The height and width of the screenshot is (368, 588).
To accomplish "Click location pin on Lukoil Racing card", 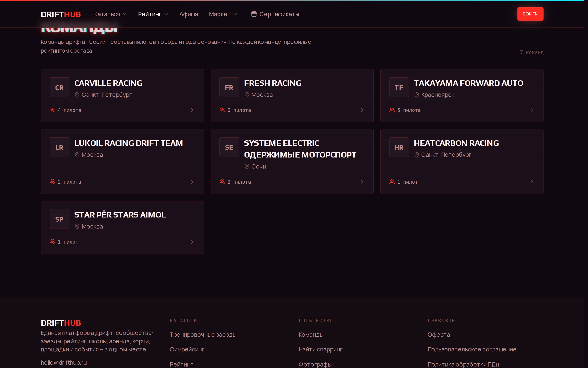I will (x=77, y=155).
